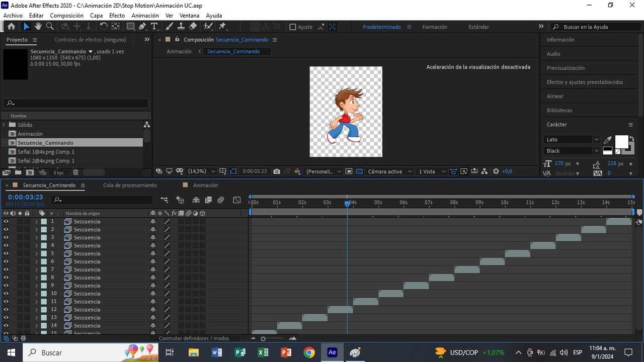Image resolution: width=644 pixels, height=362 pixels.
Task: Open magnification ratio dropdown (14,3%)
Action: click(202, 171)
